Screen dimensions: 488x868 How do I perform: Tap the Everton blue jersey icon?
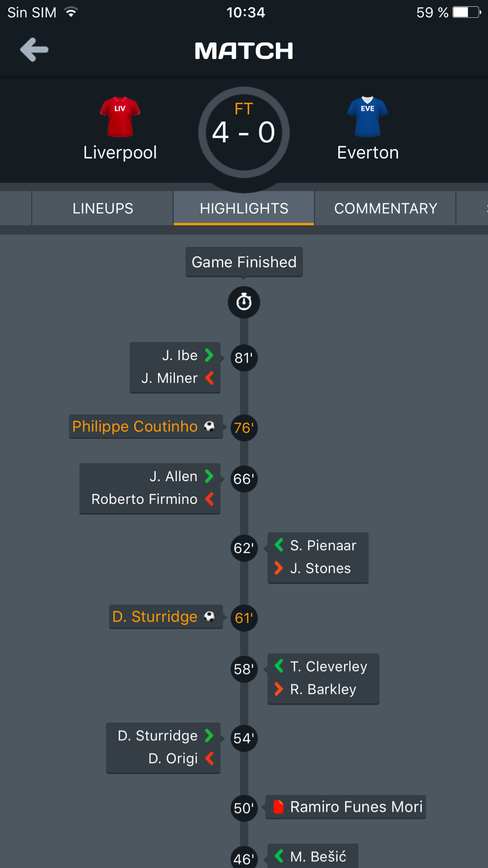coord(367,117)
